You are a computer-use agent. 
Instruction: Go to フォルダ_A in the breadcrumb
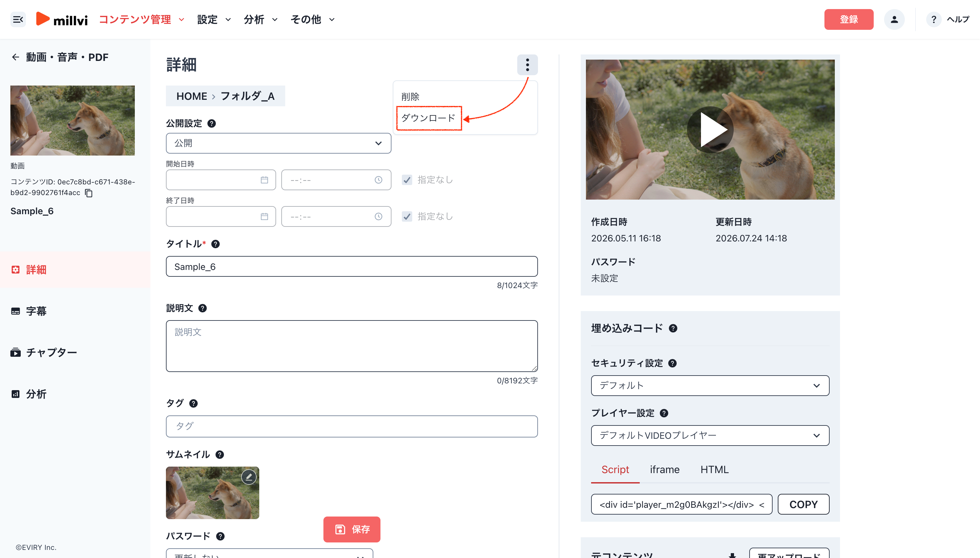(248, 96)
